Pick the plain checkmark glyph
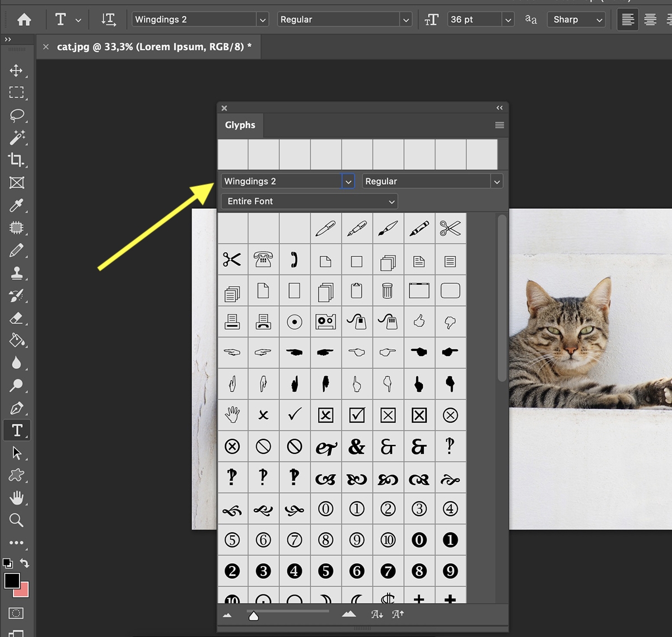The image size is (672, 637). point(295,415)
